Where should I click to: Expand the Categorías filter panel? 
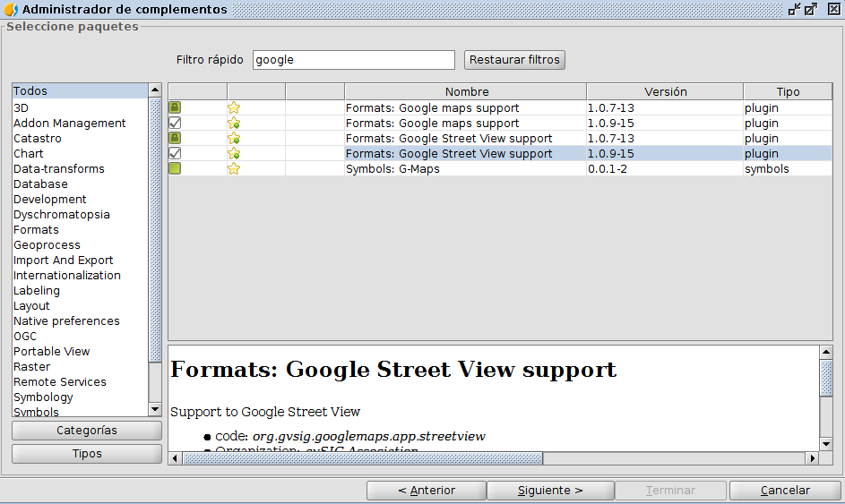(87, 431)
